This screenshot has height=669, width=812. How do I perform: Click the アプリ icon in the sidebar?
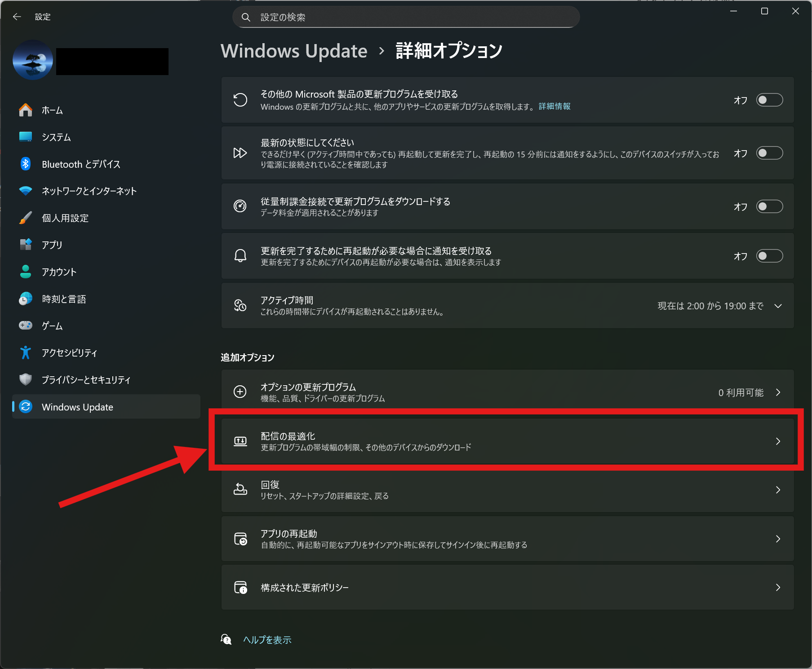pos(26,245)
